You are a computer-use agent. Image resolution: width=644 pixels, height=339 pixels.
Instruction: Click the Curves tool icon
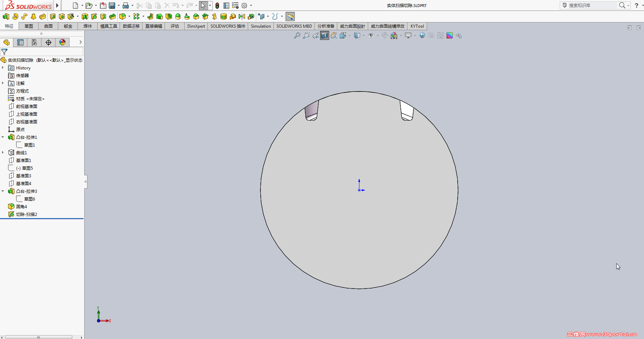pos(275,16)
